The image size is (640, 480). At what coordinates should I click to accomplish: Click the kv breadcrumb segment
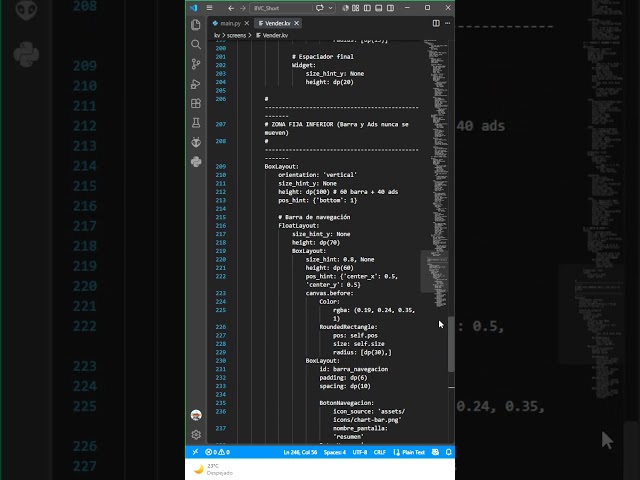pos(217,36)
